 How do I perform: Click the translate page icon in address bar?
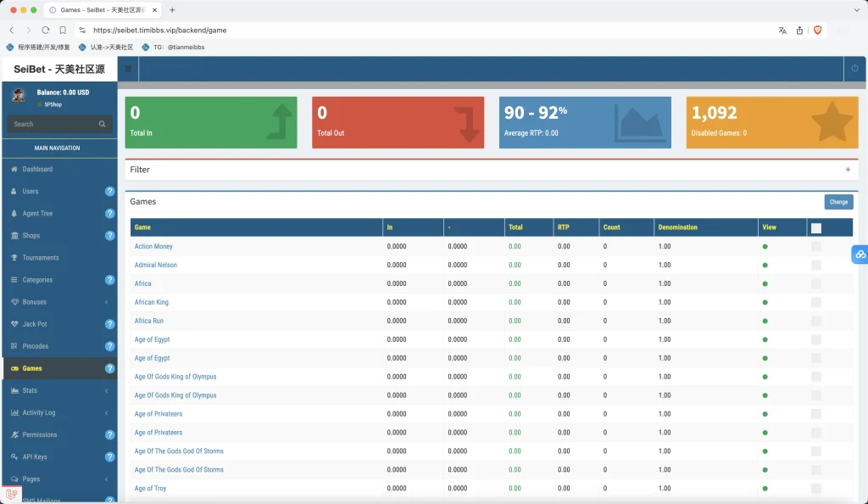click(x=782, y=30)
